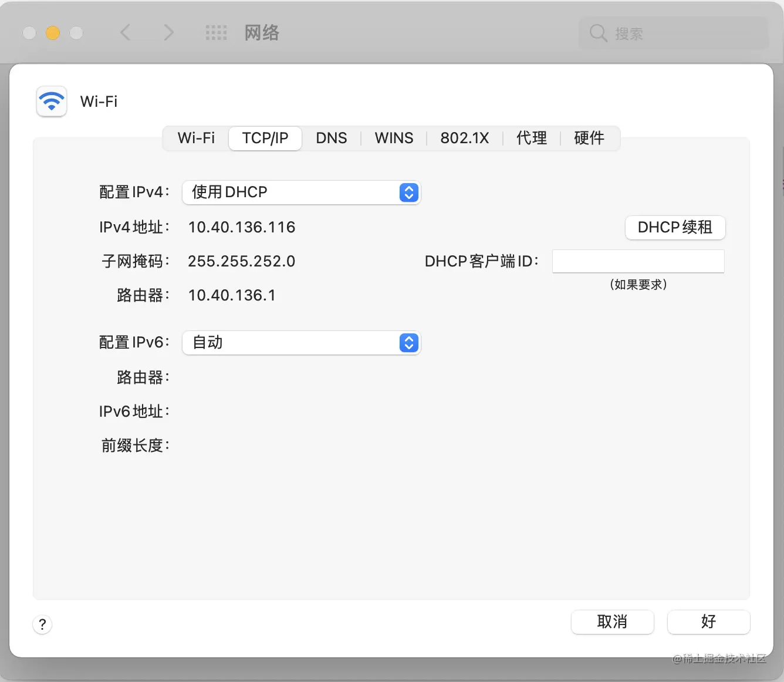Click the Wi-Fi heading beside the icon

point(99,102)
